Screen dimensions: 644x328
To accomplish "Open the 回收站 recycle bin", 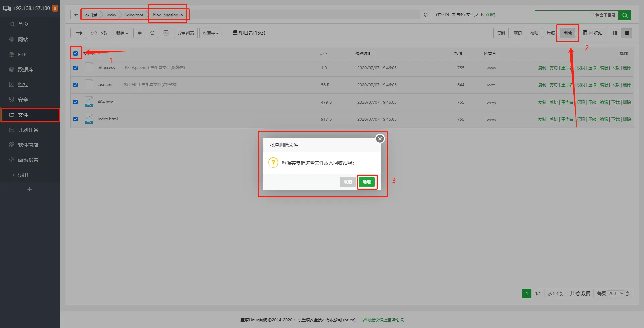I will (x=593, y=33).
